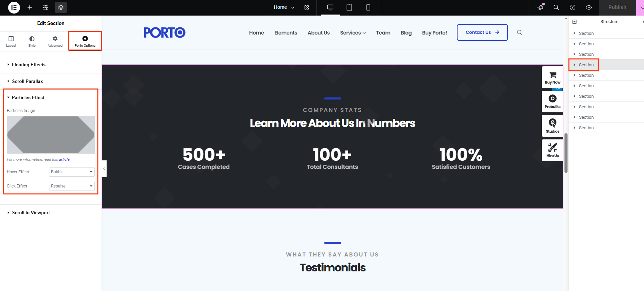Open the Prebuilts side button
644x291 pixels.
(x=553, y=102)
